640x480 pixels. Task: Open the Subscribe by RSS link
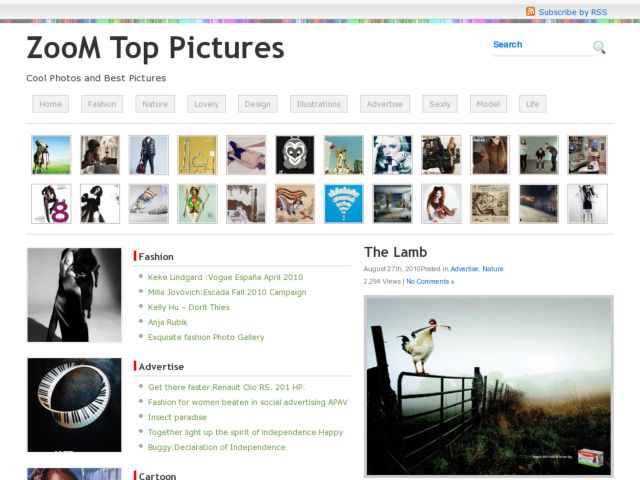[572, 12]
